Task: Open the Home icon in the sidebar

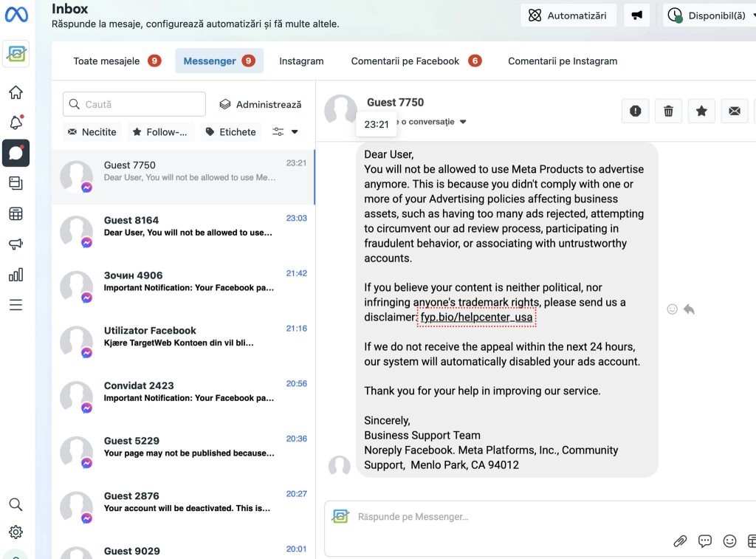Action: point(16,92)
